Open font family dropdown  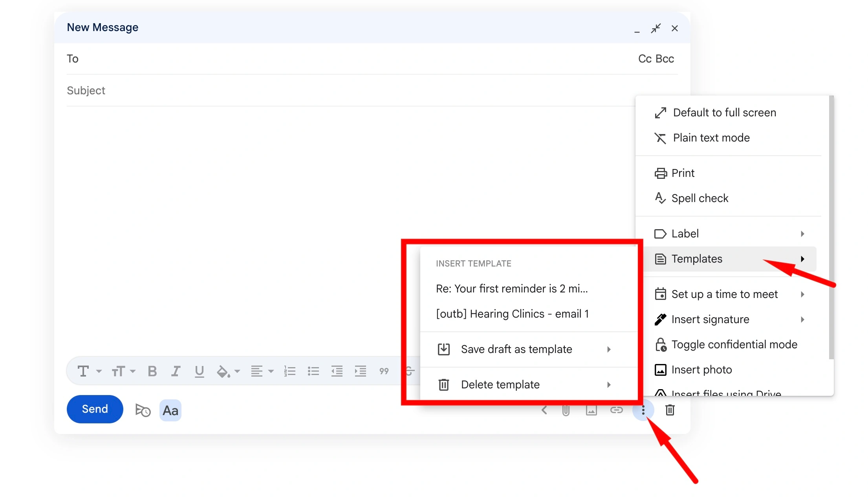coord(90,371)
